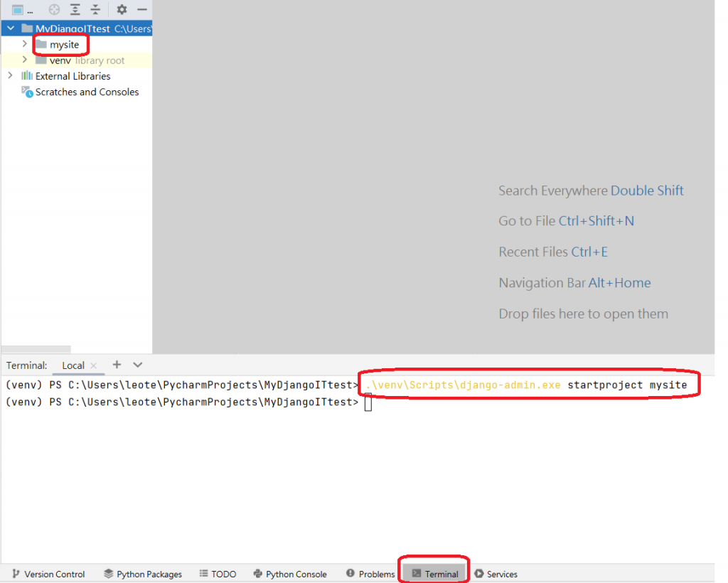The image size is (728, 583).
Task: Click the terminal prompt input cursor
Action: point(368,402)
